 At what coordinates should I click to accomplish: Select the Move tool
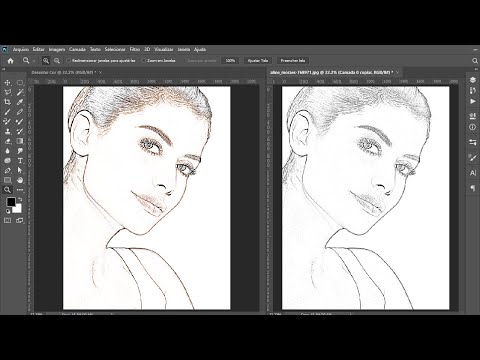(7, 82)
